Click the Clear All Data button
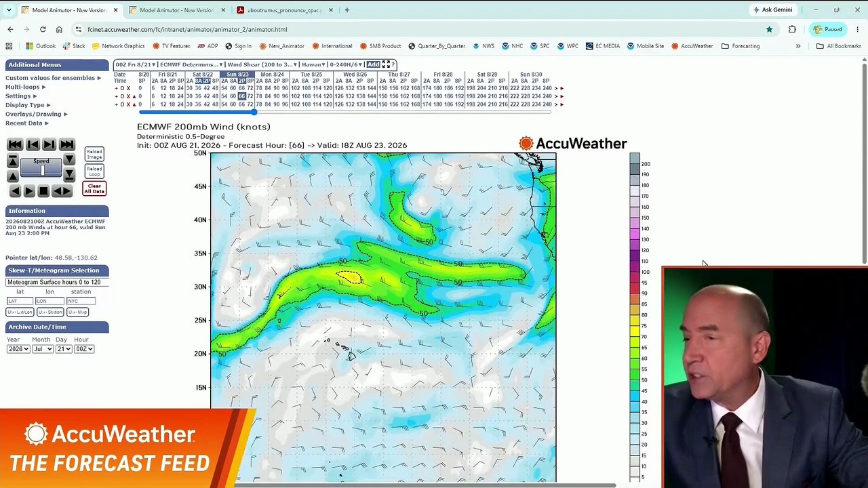The height and width of the screenshot is (488, 868). click(94, 188)
